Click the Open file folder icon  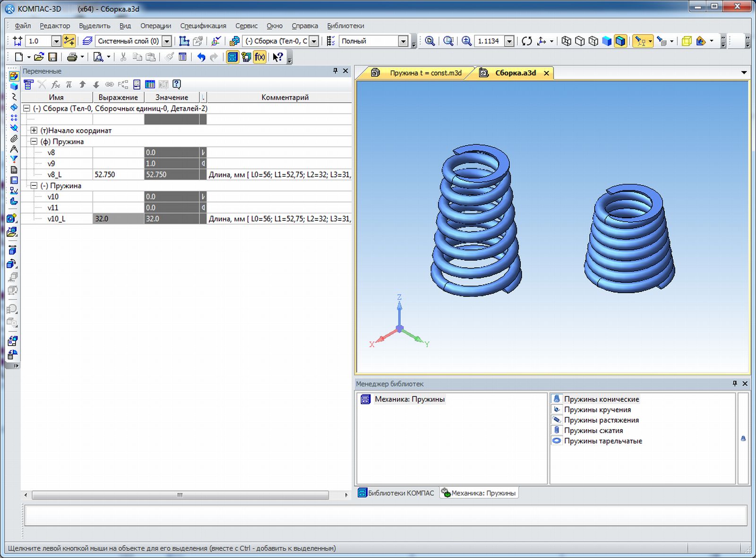(x=39, y=57)
